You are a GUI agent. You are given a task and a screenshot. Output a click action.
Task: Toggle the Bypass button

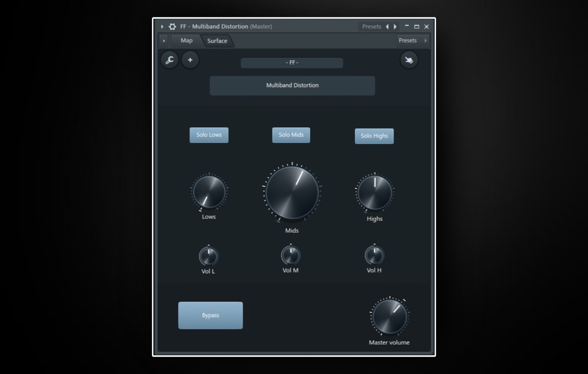tap(211, 315)
